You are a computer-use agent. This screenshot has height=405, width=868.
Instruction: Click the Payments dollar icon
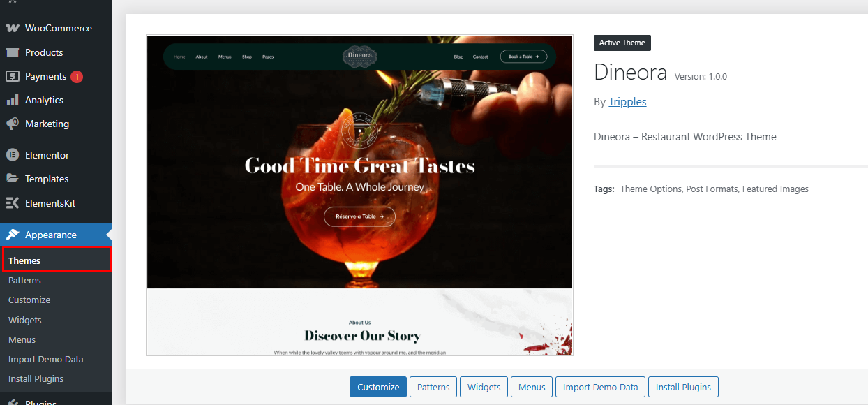click(x=13, y=76)
